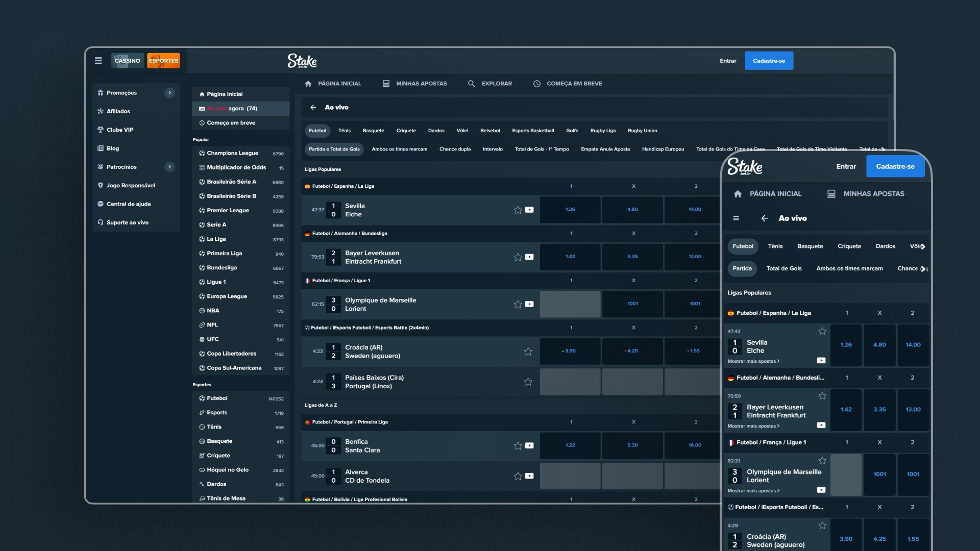980x551 pixels.
Task: Expand Mostrar mais apostas for Sevilla
Action: click(x=754, y=361)
